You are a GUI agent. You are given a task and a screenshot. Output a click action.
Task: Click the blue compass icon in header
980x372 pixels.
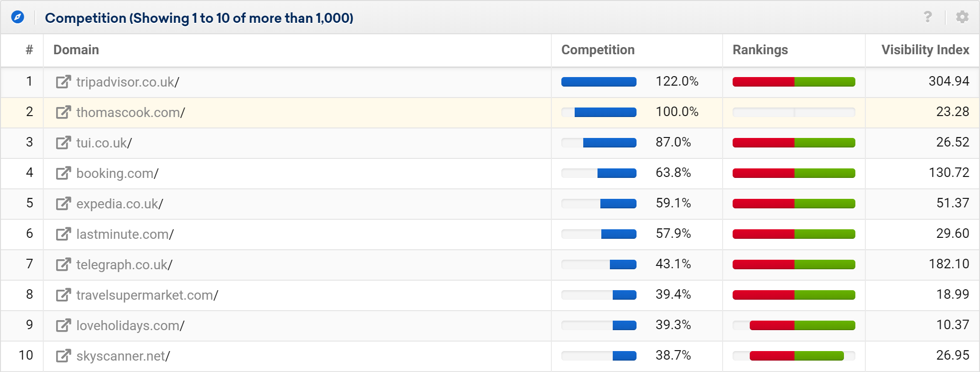(18, 18)
